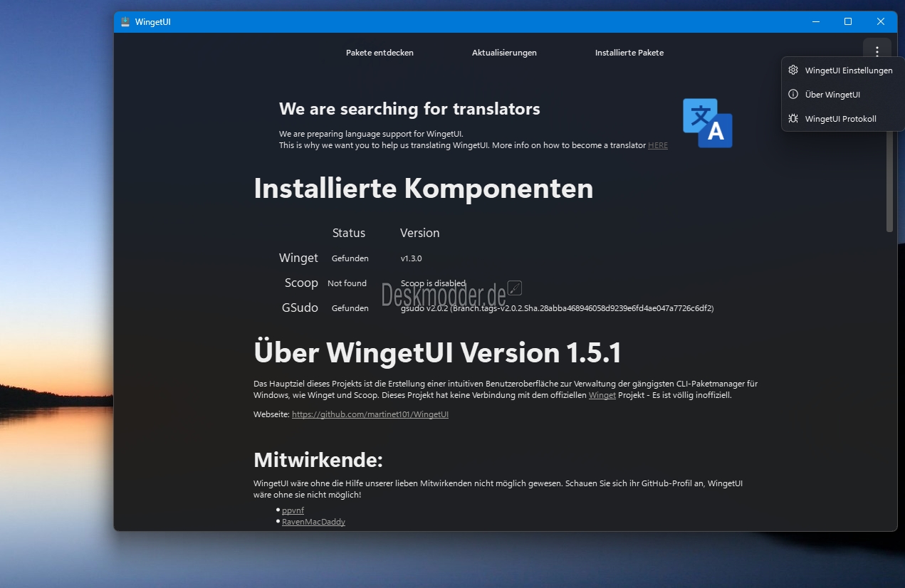Open the three-dot overflow menu button
The width and height of the screenshot is (905, 588).
[877, 51]
